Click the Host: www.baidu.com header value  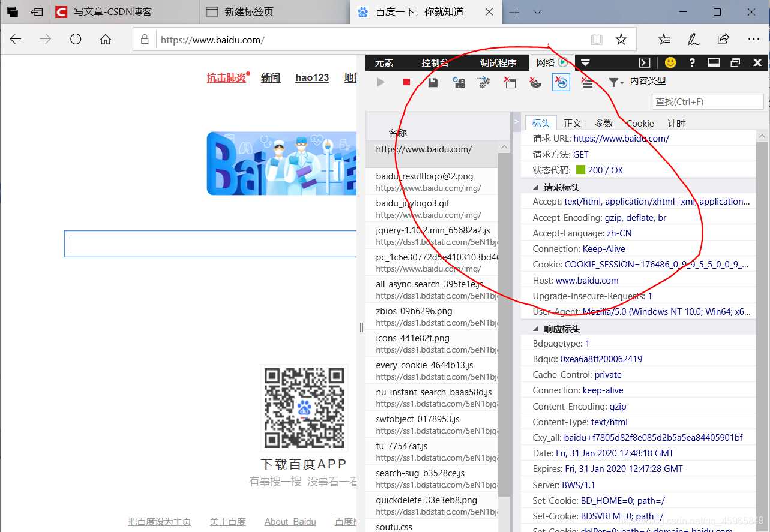[587, 280]
